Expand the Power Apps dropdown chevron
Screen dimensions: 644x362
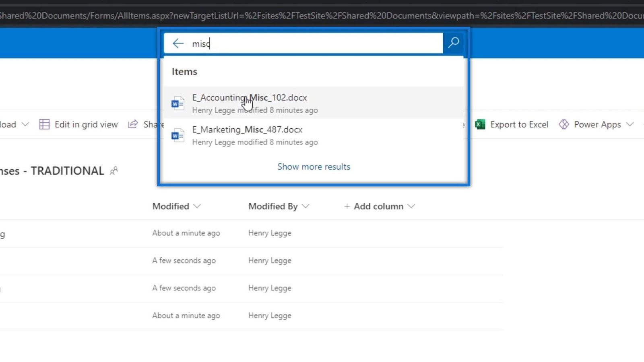click(630, 125)
